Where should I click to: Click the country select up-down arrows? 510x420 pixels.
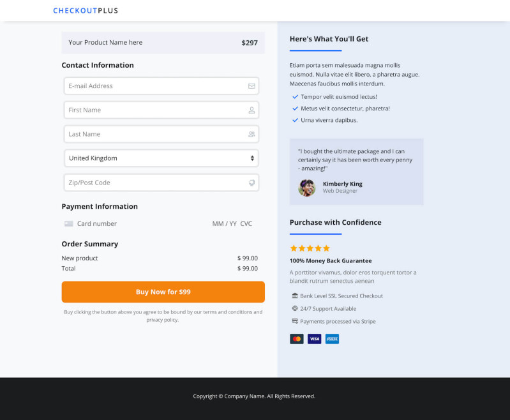[x=252, y=158]
